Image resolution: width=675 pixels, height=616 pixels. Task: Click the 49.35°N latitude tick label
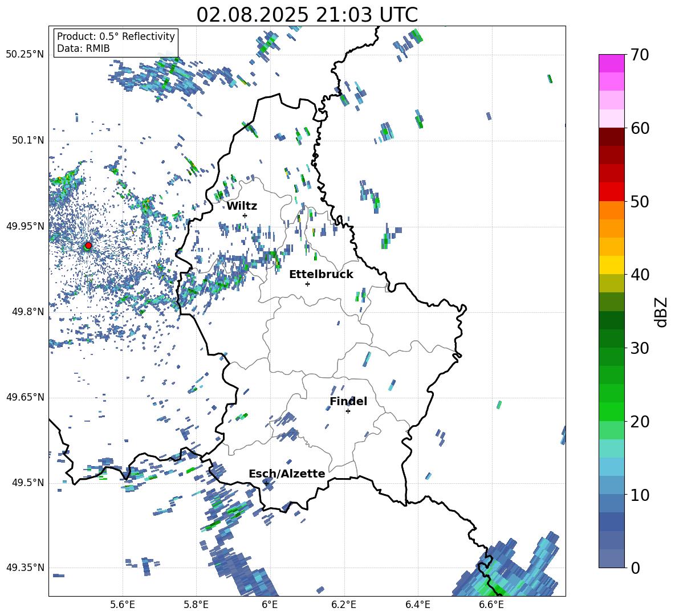pyautogui.click(x=25, y=568)
